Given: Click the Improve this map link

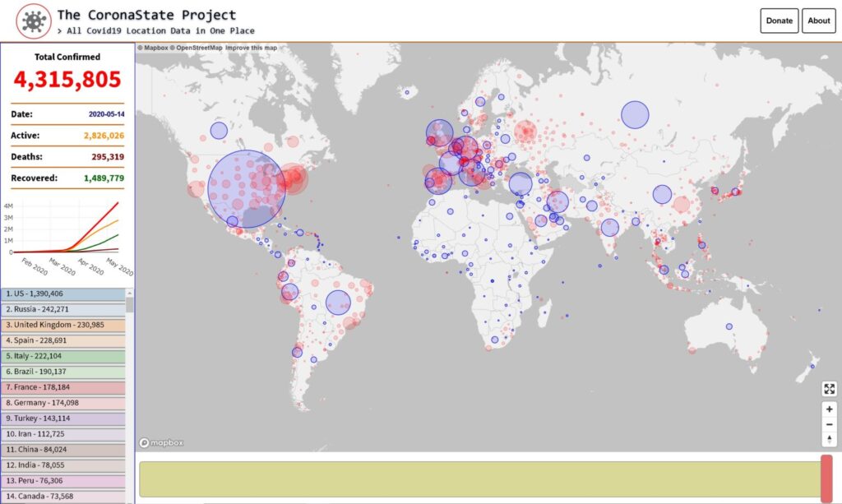Looking at the screenshot, I should pos(252,48).
